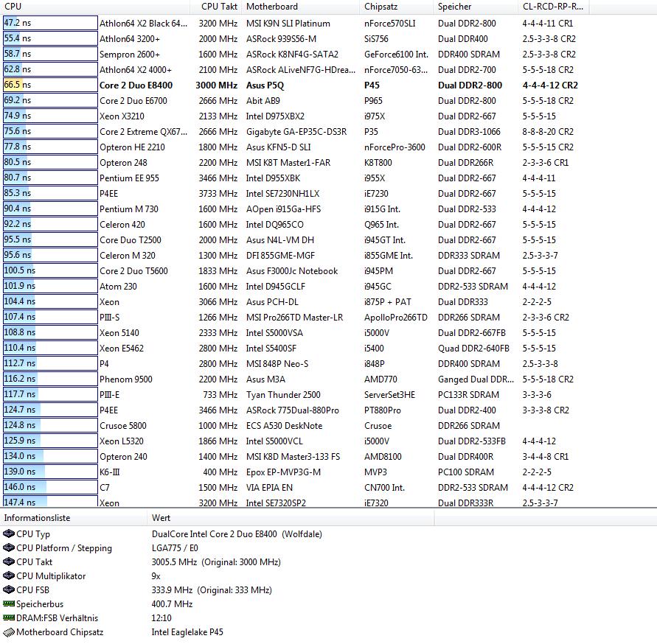This screenshot has height=644, width=657.
Task: Select Phenom 9500 row
Action: pos(293,379)
